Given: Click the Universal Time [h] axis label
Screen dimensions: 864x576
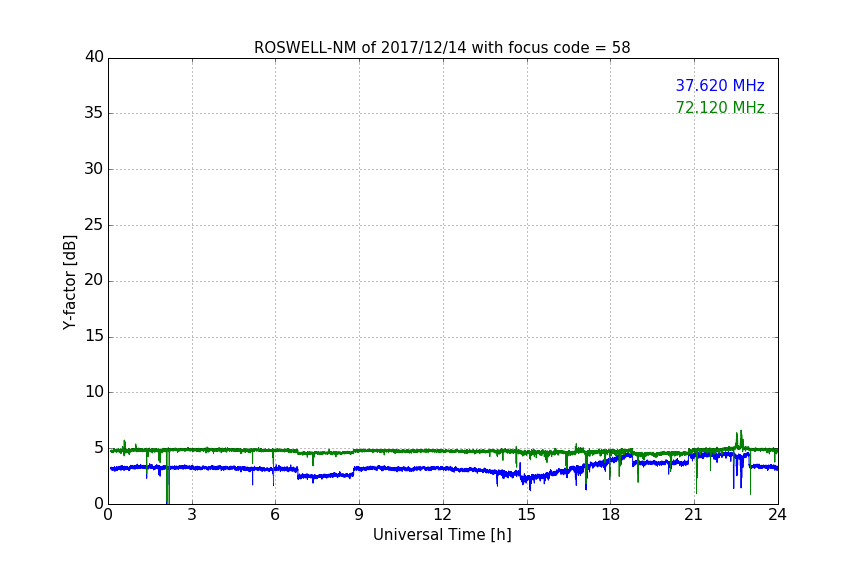Looking at the screenshot, I should coord(442,535).
